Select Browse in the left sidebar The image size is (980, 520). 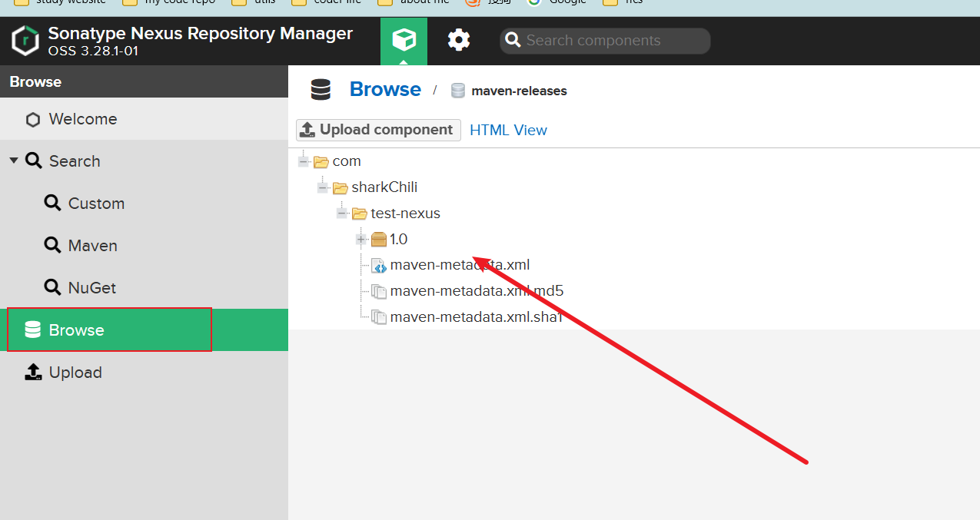pos(76,330)
